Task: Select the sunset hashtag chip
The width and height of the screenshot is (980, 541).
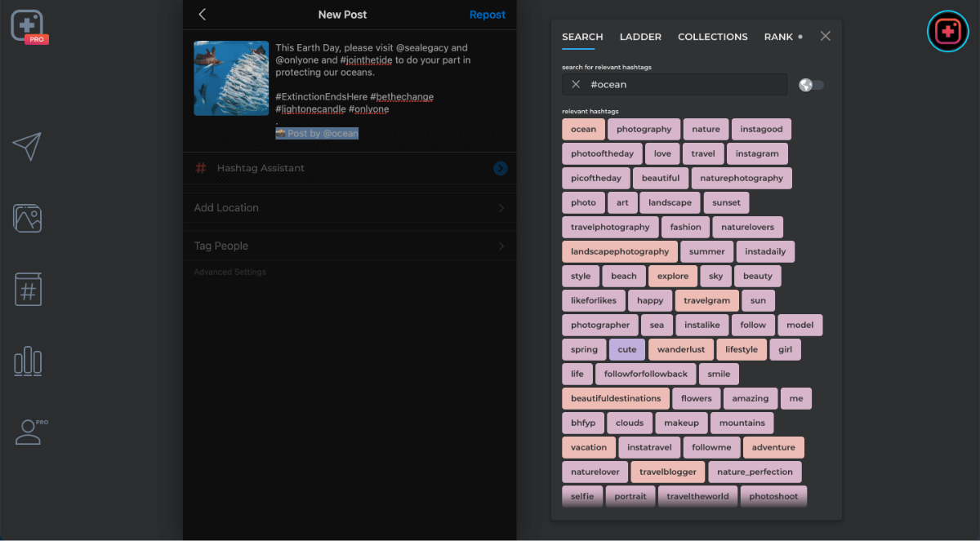Action: tap(726, 202)
